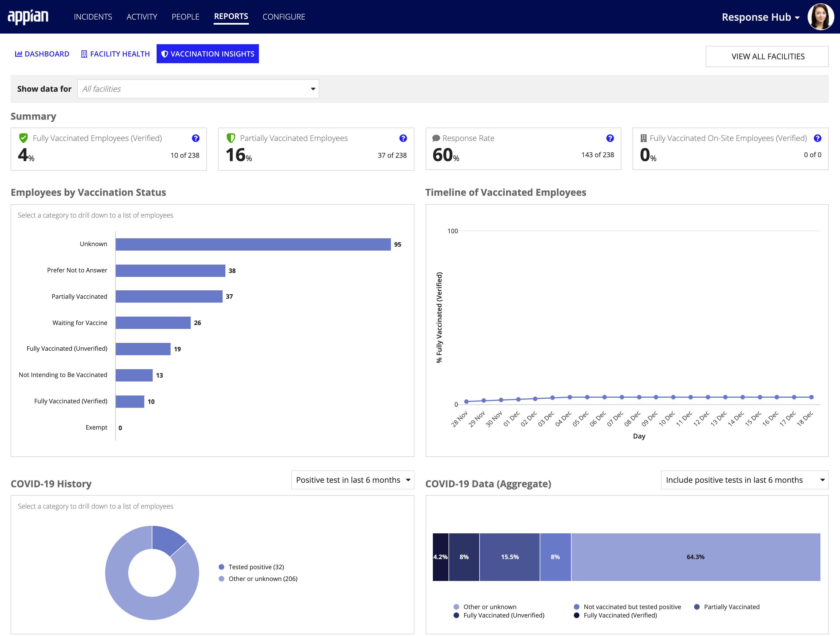Screen dimensions: 840x636
Task: Click the Vaccination Insights shield icon
Action: pyautogui.click(x=164, y=54)
